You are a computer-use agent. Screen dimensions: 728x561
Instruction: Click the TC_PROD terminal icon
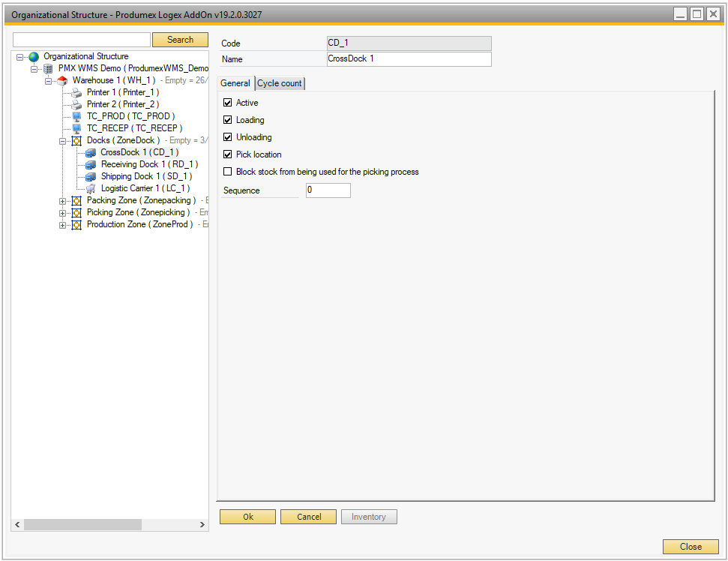76,116
